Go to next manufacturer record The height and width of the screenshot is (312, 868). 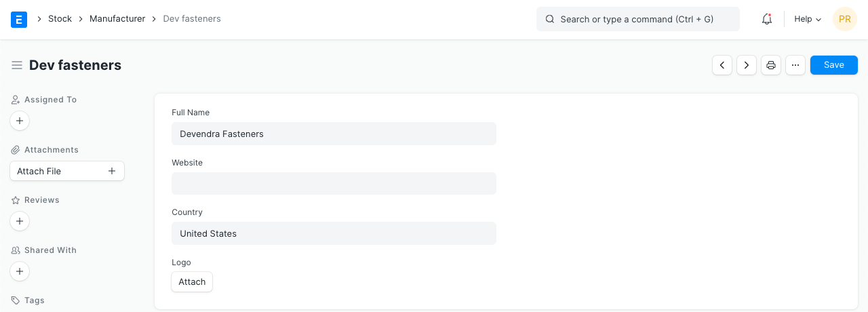[x=747, y=65]
